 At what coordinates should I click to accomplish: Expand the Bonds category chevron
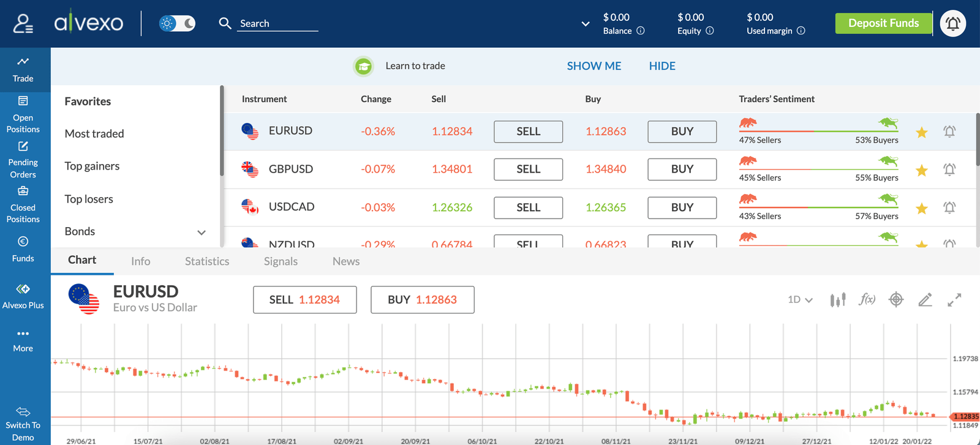pos(202,233)
